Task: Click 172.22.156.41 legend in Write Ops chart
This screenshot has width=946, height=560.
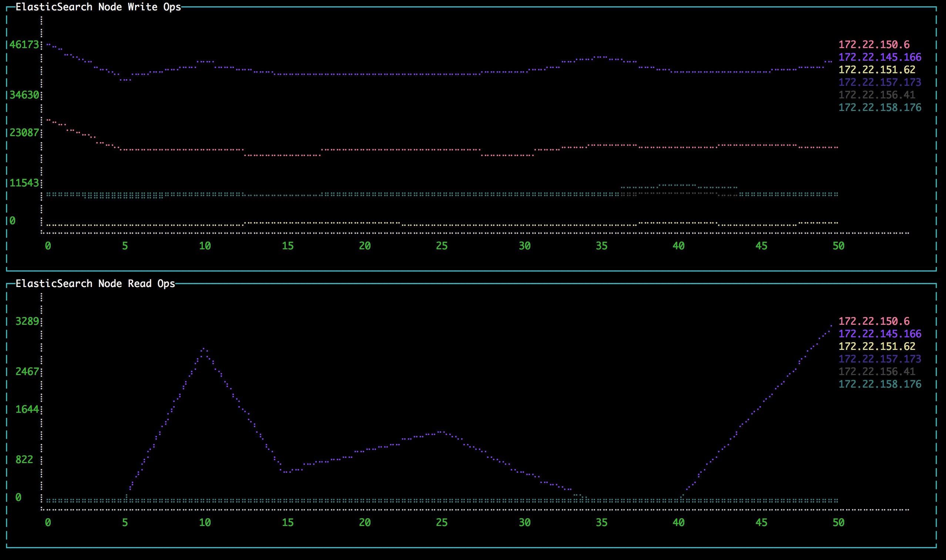Action: (x=876, y=95)
